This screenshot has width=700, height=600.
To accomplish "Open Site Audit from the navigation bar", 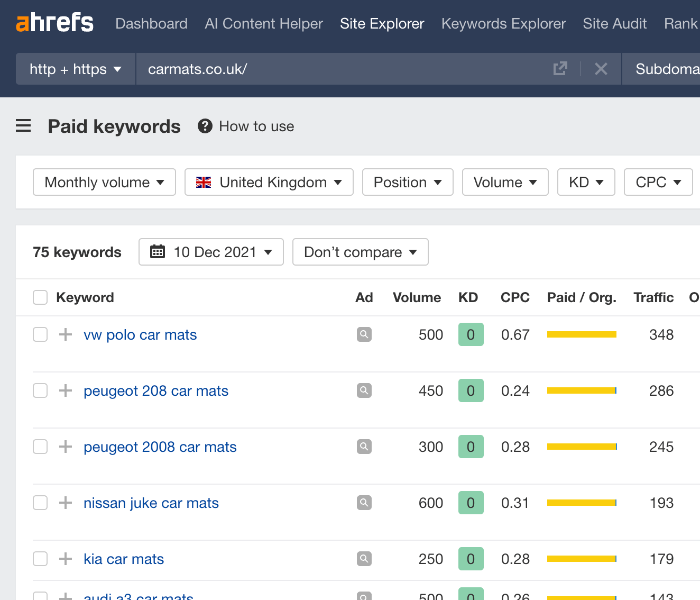I will pos(614,23).
